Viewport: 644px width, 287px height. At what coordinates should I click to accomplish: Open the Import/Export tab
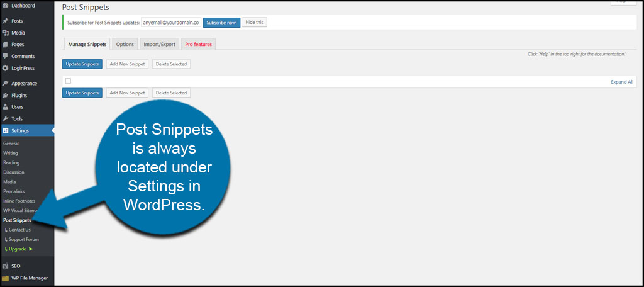159,44
